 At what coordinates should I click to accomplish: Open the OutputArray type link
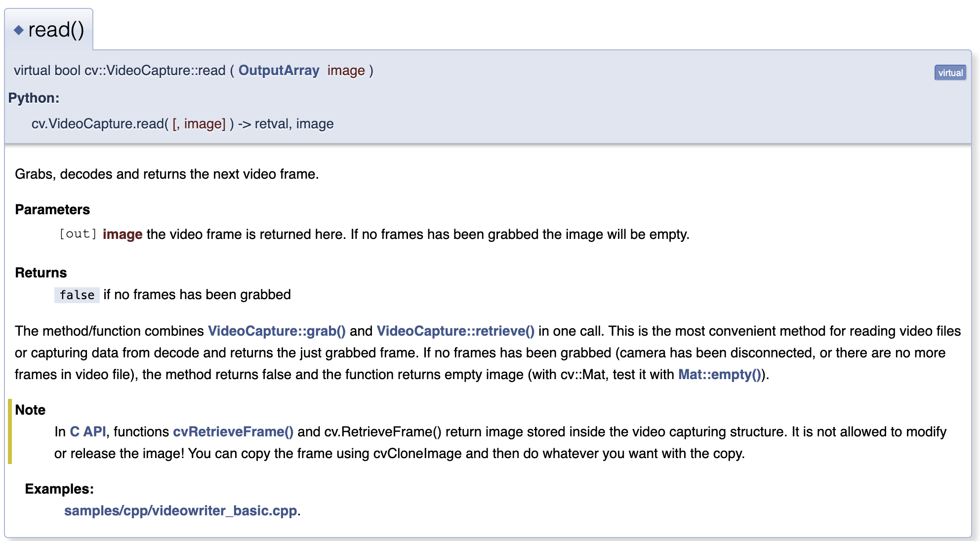point(279,71)
